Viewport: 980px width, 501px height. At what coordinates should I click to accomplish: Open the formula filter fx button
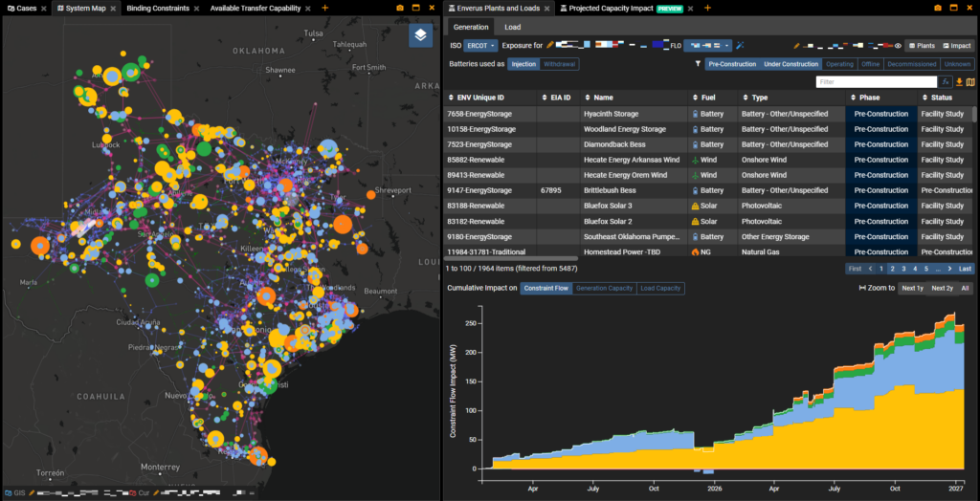(x=946, y=82)
